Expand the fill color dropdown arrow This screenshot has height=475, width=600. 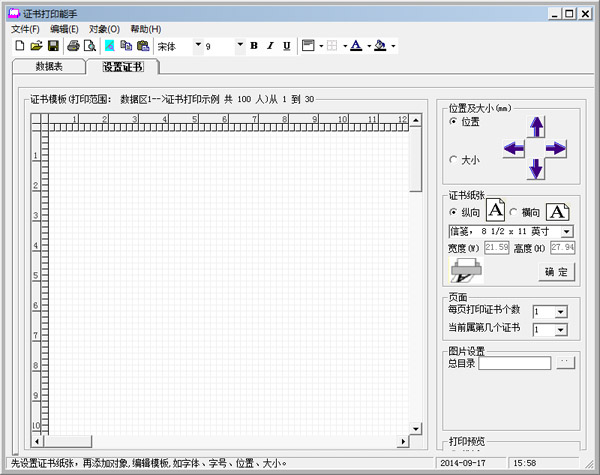393,46
